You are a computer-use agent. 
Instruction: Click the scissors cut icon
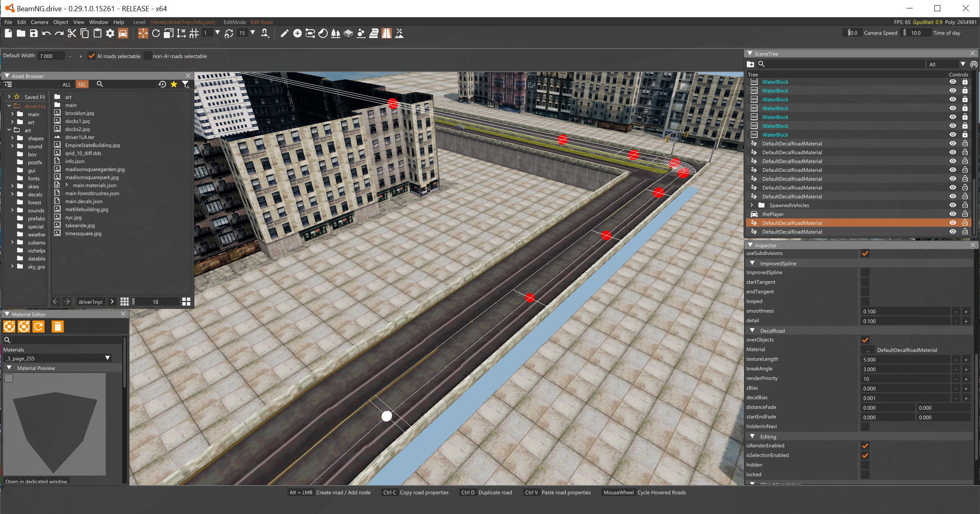point(72,34)
